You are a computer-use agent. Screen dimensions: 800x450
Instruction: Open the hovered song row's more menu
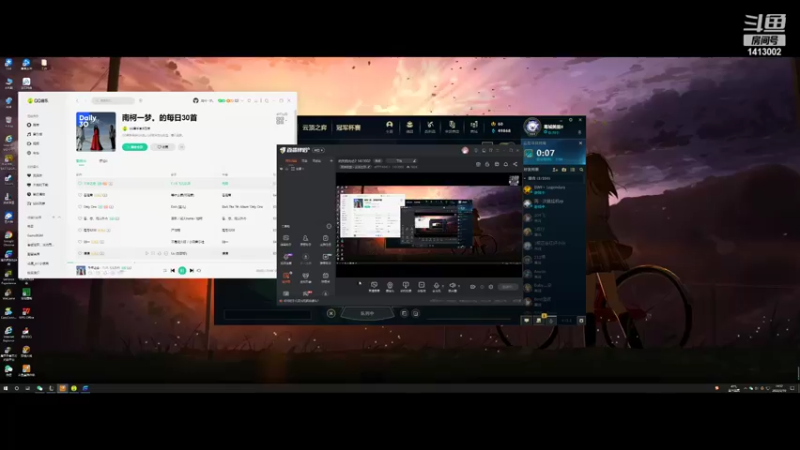tap(166, 253)
